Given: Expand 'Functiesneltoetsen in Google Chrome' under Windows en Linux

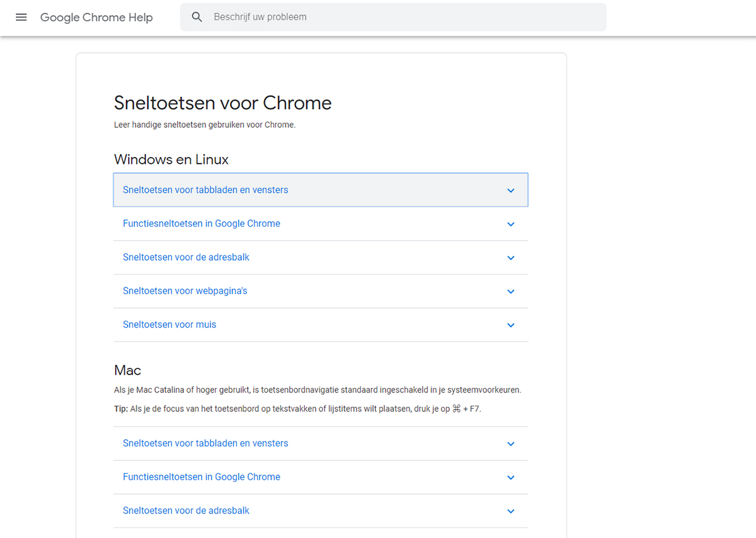Looking at the screenshot, I should 321,224.
